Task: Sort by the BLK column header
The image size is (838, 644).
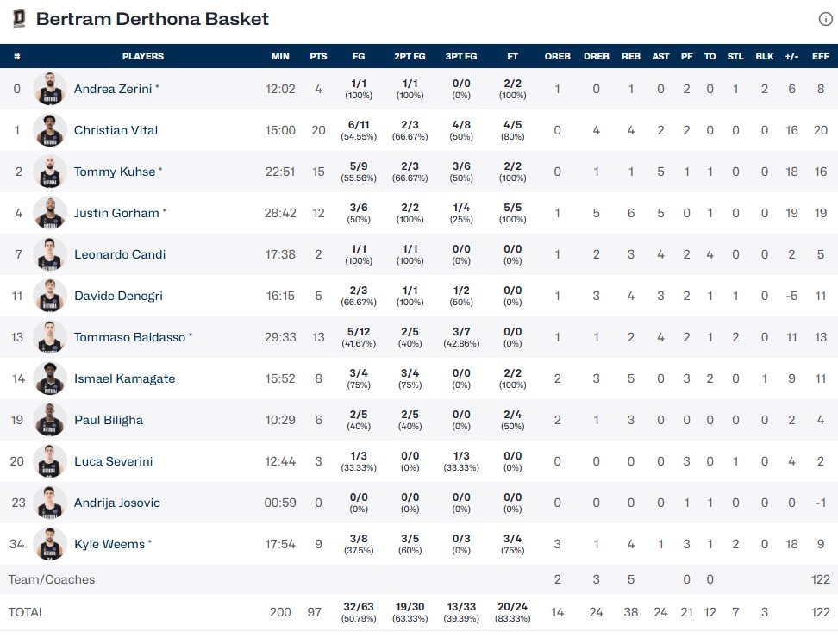Action: click(x=765, y=56)
